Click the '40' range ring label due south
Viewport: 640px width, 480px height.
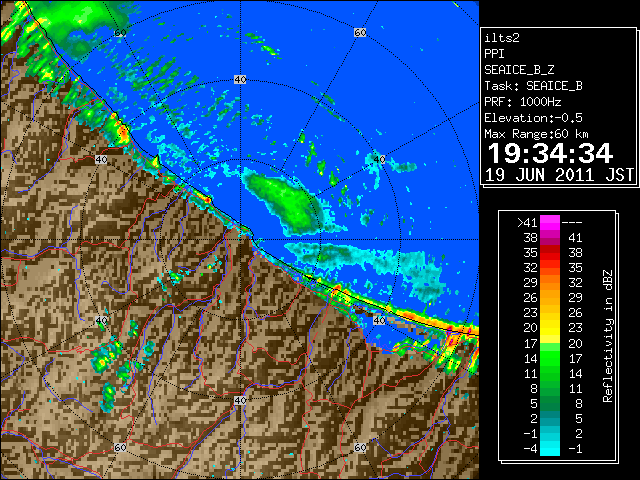point(240,400)
